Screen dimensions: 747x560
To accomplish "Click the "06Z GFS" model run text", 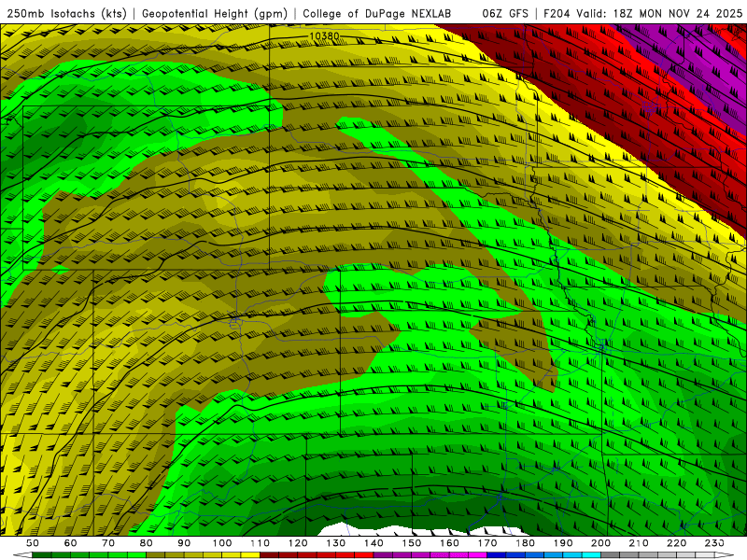I will [505, 14].
